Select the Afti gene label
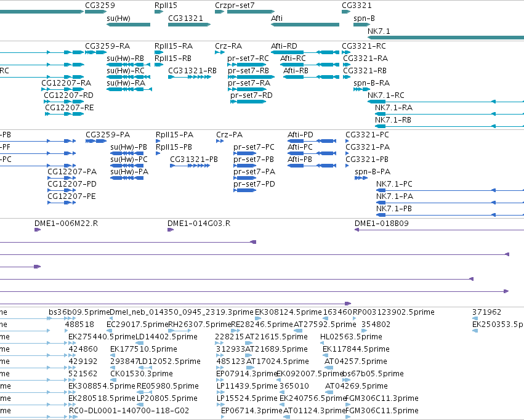This screenshot has height=420, width=524. coord(276,18)
